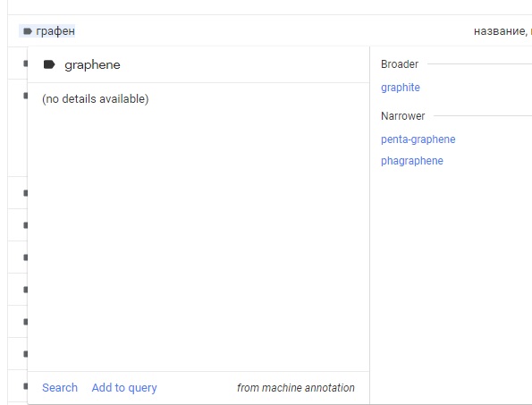The width and height of the screenshot is (532, 405).
Task: Click the divider line next to Narrower
Action: pyautogui.click(x=483, y=115)
